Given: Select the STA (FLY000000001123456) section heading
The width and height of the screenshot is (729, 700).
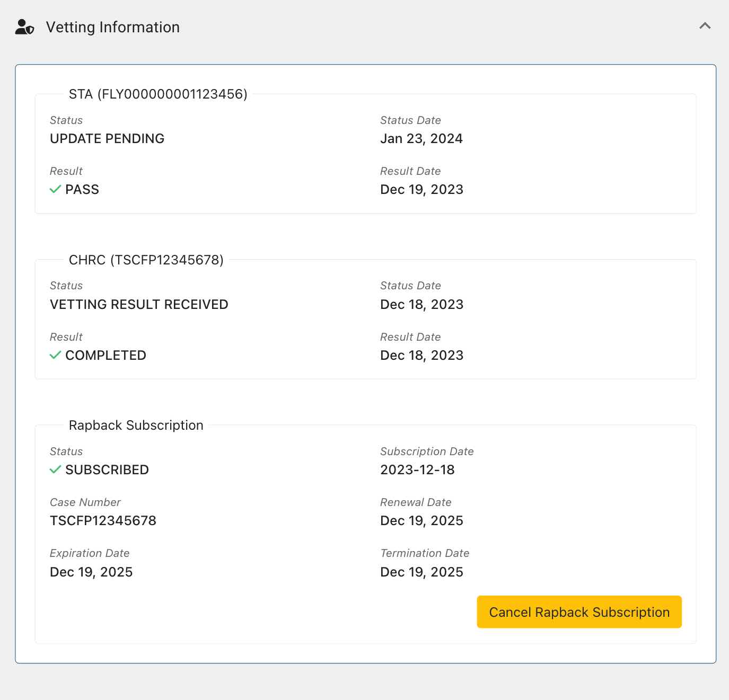Looking at the screenshot, I should 158,94.
